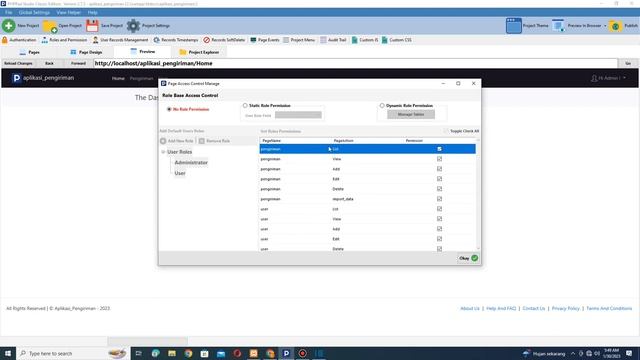
Task: Open Project Theme in toolbar
Action: pos(527,26)
